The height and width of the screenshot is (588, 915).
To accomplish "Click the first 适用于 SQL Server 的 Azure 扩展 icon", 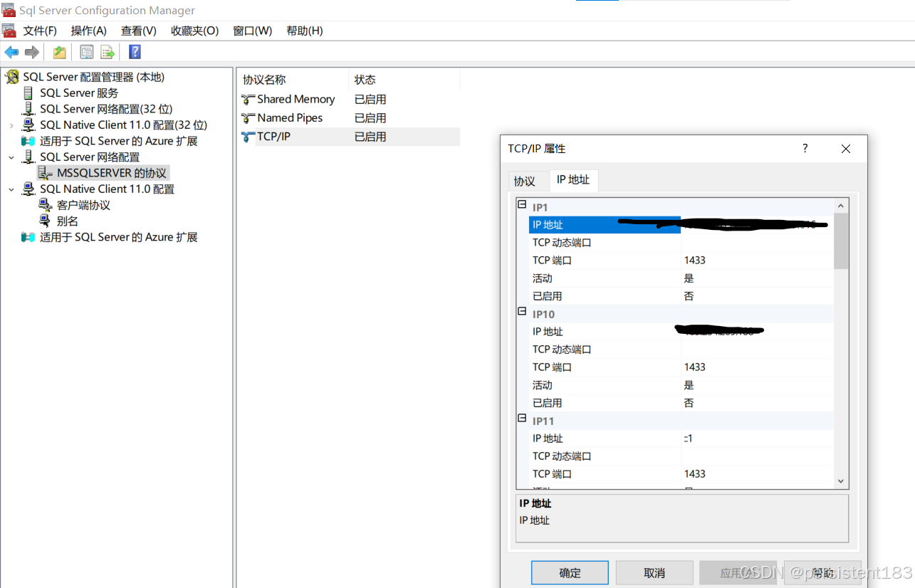I will 28,141.
